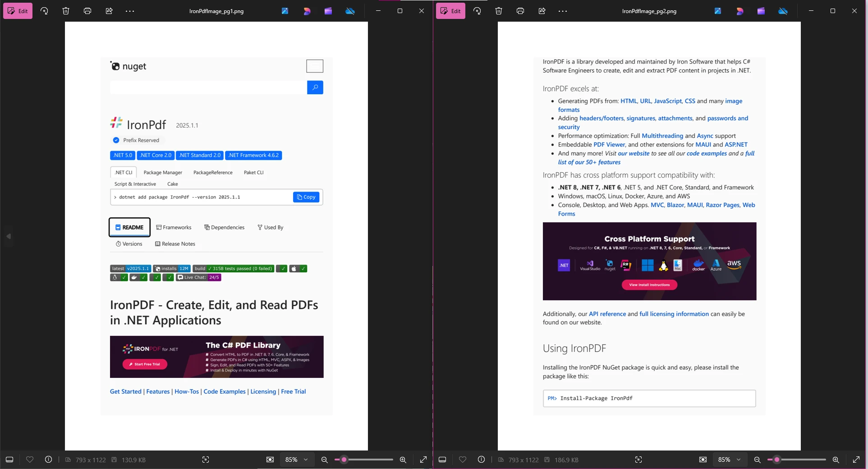This screenshot has height=469, width=868.
Task: Click Edit in the IronPdfImage_pg2.png window
Action: tap(450, 11)
